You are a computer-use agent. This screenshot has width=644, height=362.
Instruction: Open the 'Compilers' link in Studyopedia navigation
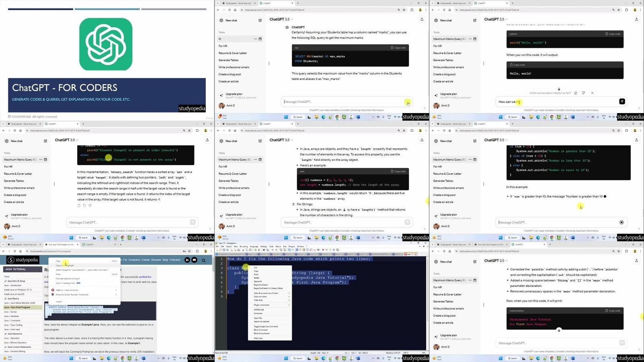point(134,260)
